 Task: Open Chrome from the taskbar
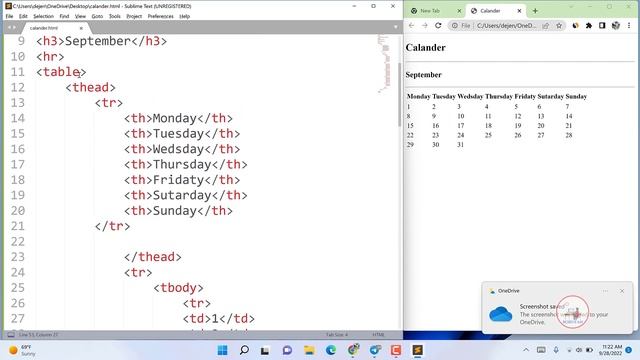point(353,349)
